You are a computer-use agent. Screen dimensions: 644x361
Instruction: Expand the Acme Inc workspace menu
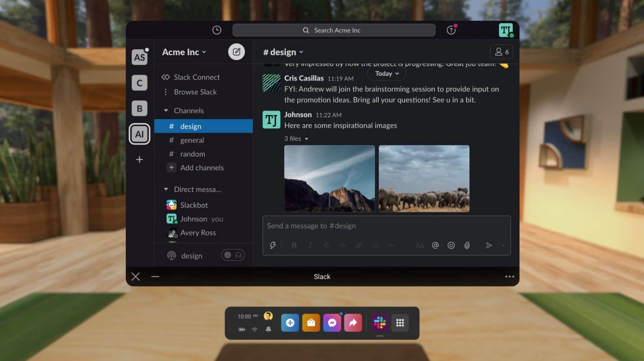click(184, 52)
